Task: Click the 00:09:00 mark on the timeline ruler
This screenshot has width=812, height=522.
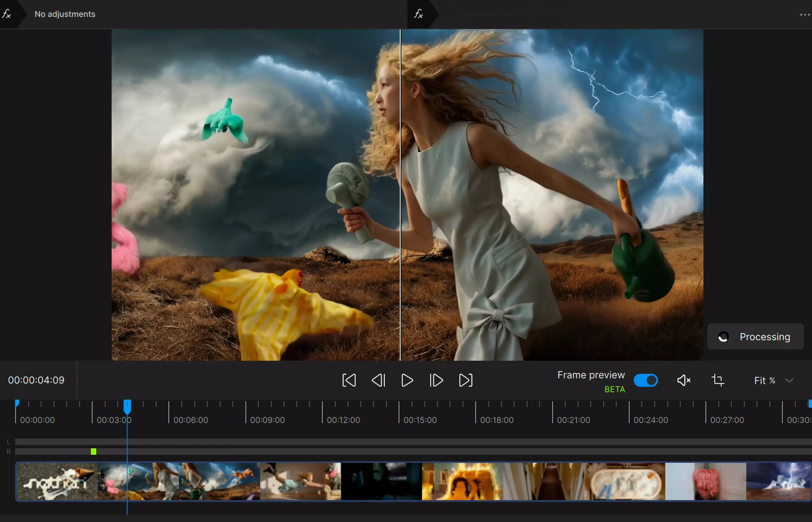Action: pyautogui.click(x=267, y=420)
